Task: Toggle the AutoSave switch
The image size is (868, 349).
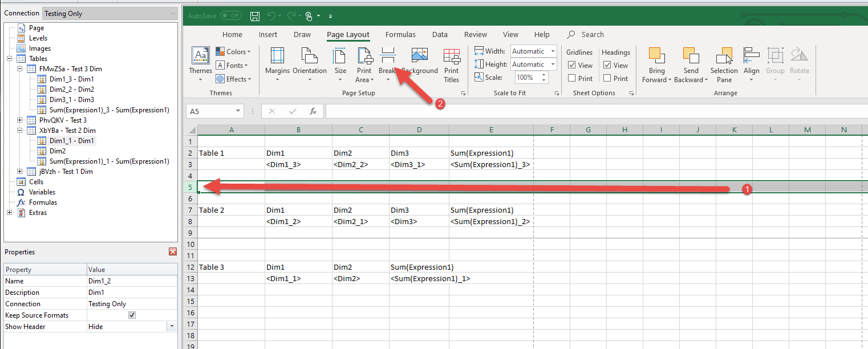Action: [x=230, y=16]
